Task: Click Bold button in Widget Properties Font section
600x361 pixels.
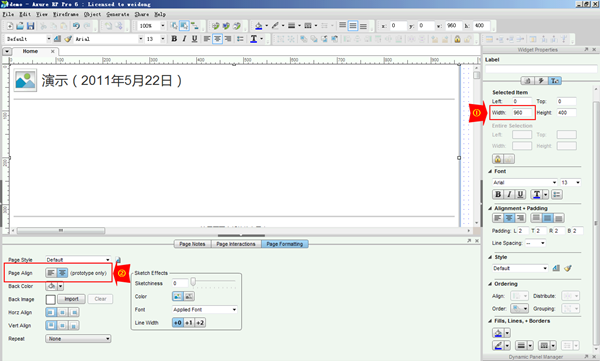Action: 498,194
